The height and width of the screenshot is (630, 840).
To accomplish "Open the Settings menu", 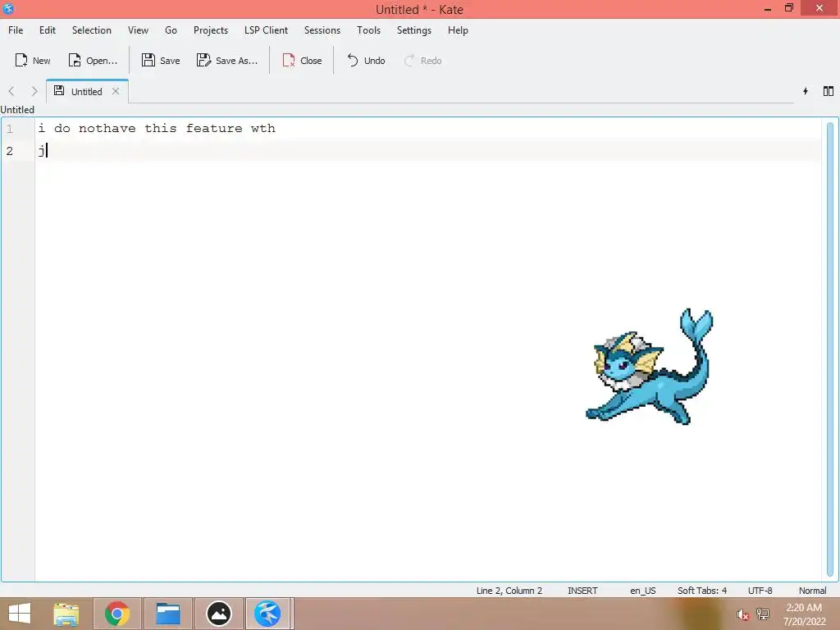I will click(x=413, y=30).
